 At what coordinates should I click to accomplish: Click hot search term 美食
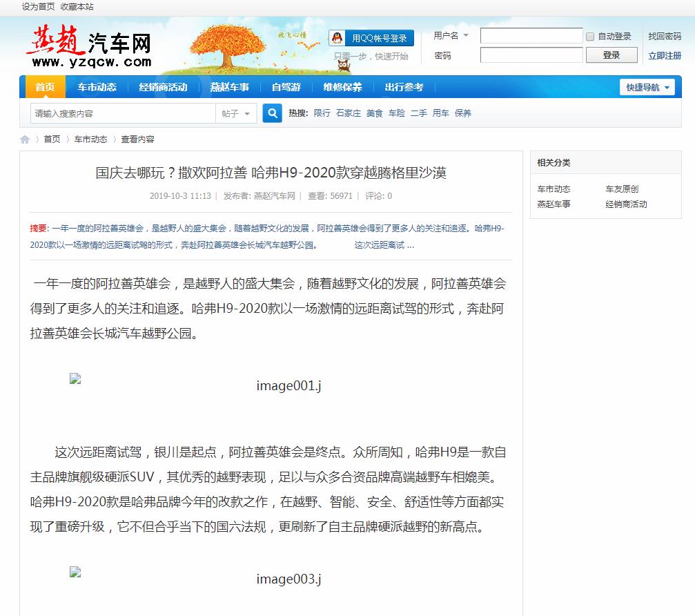tap(375, 113)
